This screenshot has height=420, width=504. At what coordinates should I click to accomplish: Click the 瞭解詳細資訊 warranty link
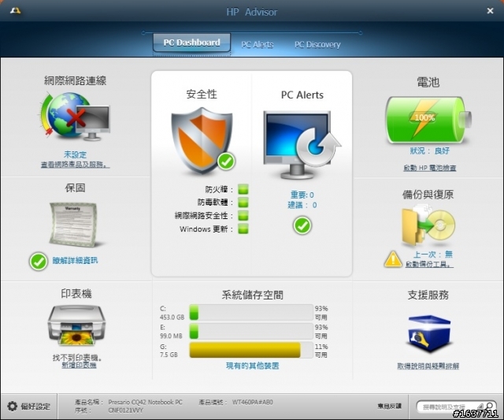pos(75,261)
